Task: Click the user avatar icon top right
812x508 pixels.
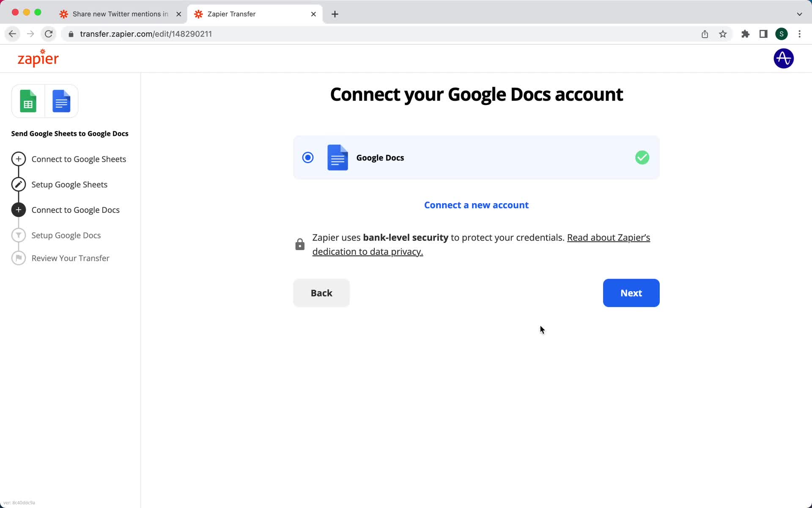Action: pyautogui.click(x=784, y=58)
